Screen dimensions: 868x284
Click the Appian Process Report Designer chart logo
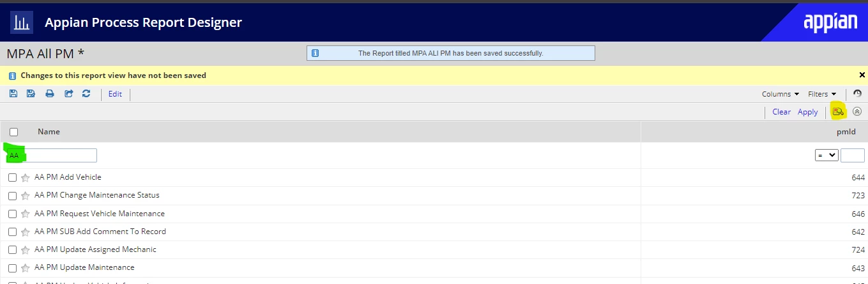22,23
